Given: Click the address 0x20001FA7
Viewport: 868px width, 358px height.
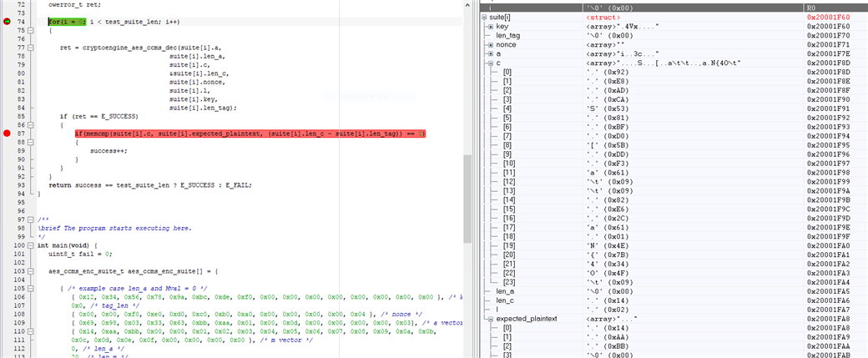Looking at the screenshot, I should click(828, 310).
